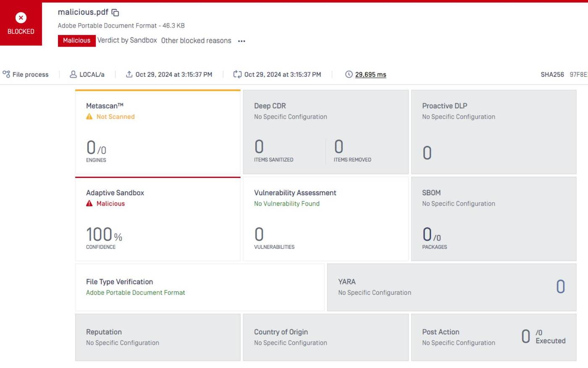The image size is (588, 368).
Task: Click the processing time refresh icon
Action: (237, 74)
